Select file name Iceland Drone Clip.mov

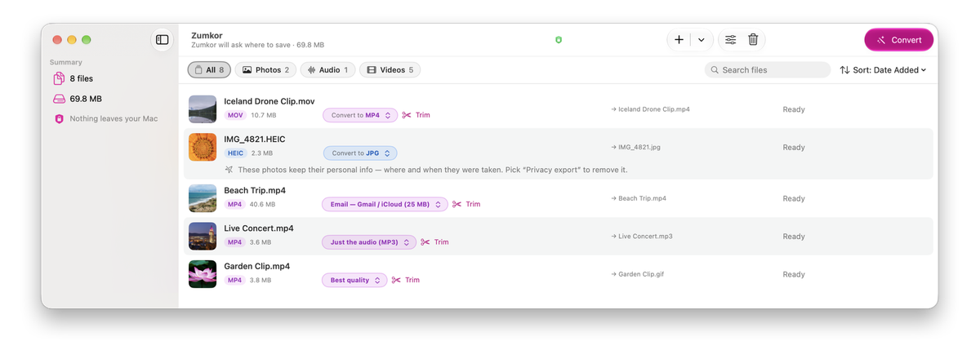coord(269,101)
